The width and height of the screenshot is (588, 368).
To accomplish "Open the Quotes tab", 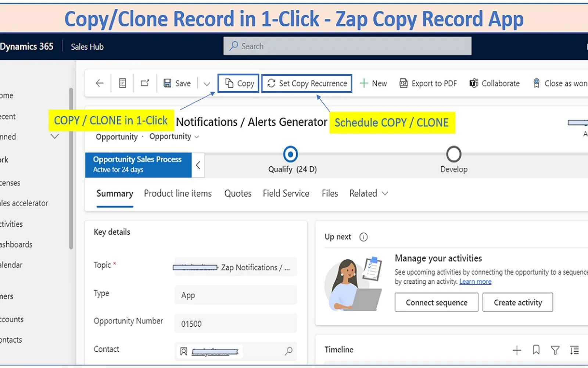I will pyautogui.click(x=238, y=193).
